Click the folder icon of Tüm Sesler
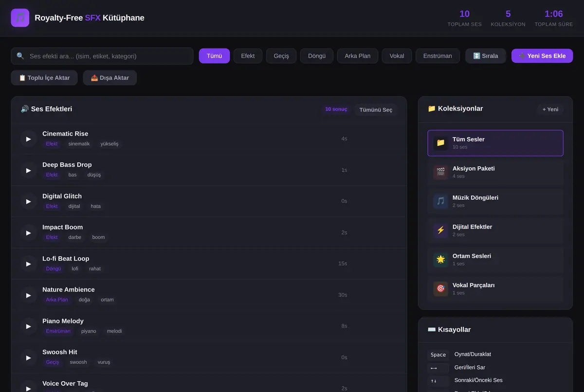The image size is (584, 392). 441,143
